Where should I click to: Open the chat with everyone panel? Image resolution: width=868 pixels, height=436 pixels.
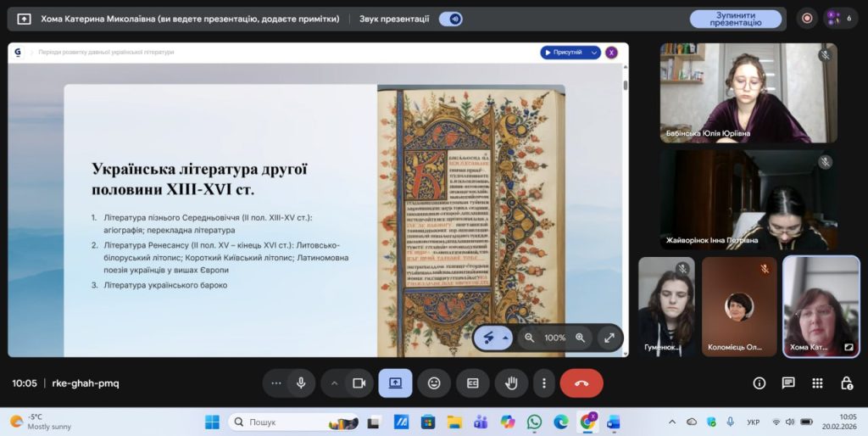coord(788,383)
